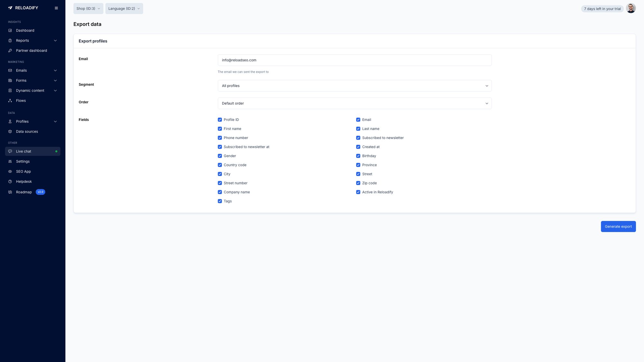Image resolution: width=644 pixels, height=362 pixels.
Task: Select the Flows icon in the sidebar
Action: pyautogui.click(x=10, y=100)
